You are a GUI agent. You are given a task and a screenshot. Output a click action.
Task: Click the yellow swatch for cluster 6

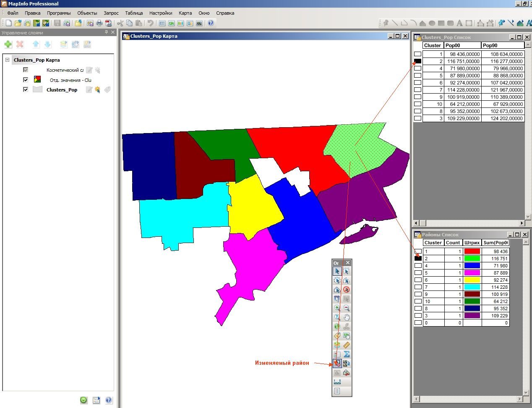pos(472,280)
